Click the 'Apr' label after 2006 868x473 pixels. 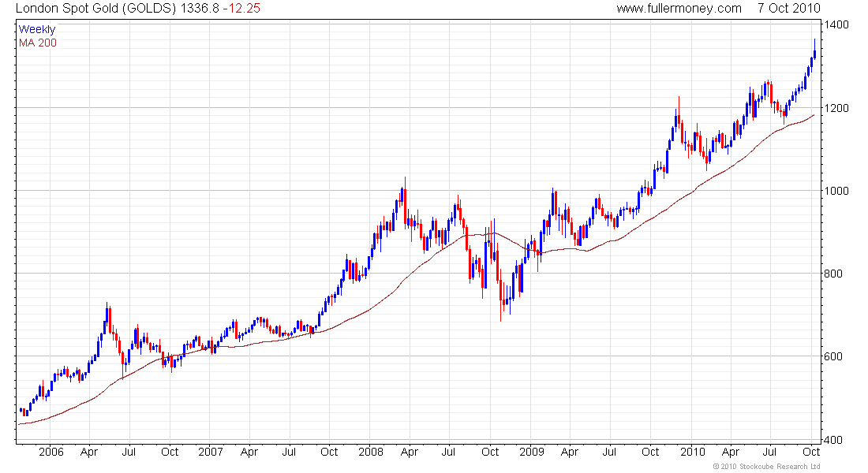pyautogui.click(x=89, y=452)
